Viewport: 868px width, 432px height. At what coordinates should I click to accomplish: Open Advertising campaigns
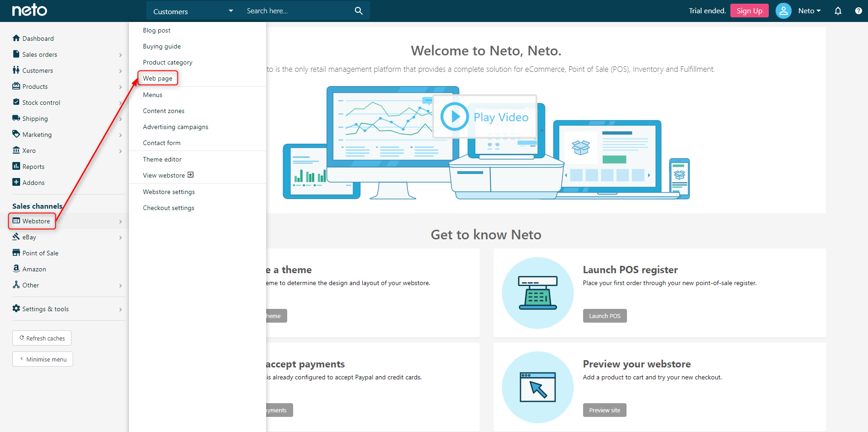[176, 127]
